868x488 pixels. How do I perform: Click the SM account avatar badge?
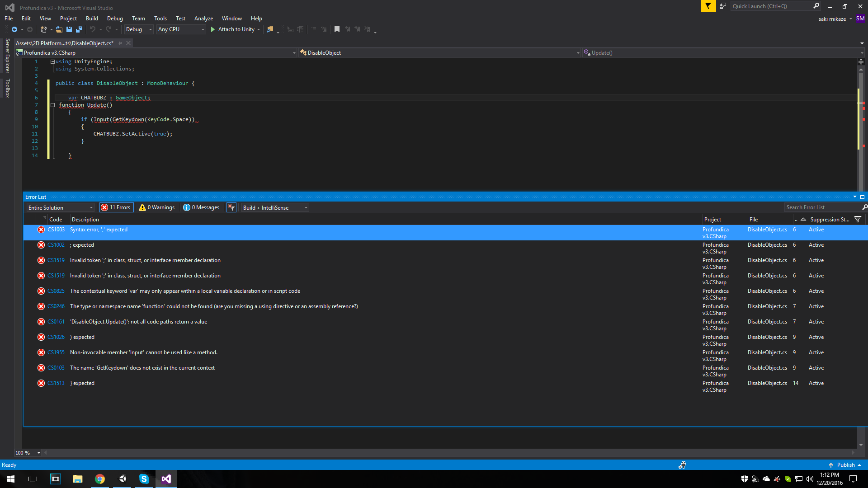[860, 19]
